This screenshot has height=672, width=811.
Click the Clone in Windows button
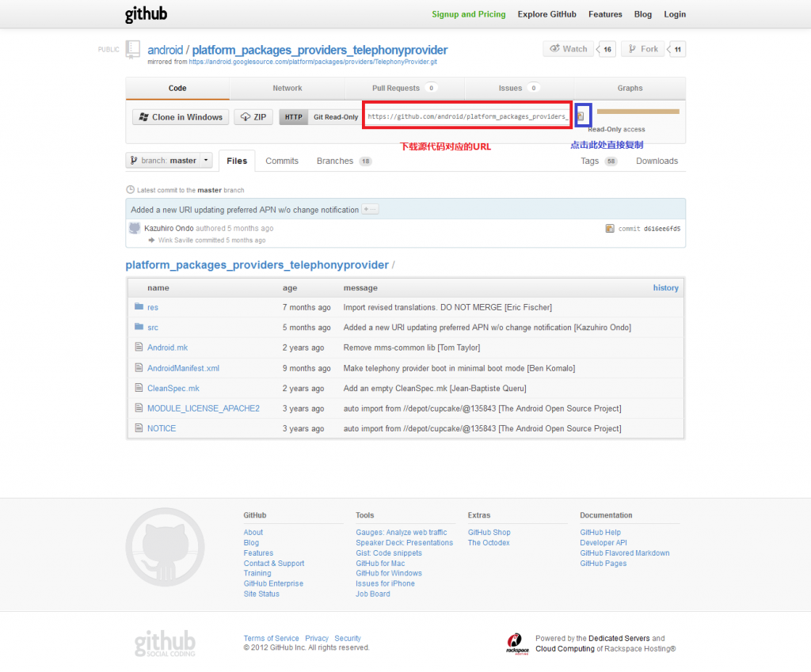pos(181,117)
